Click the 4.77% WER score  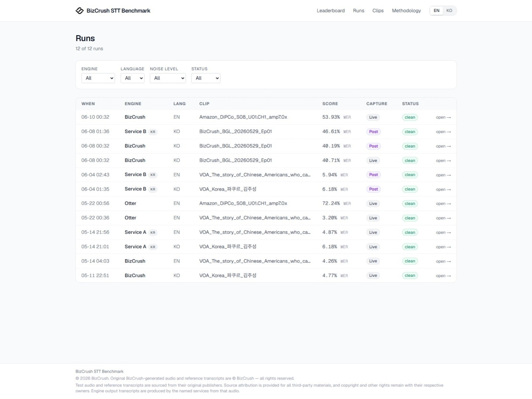335,275
